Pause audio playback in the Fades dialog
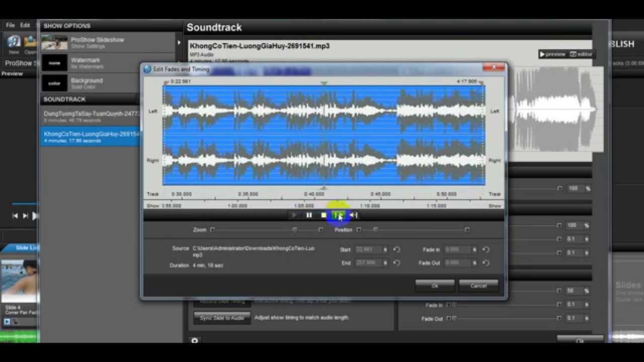The image size is (644, 362). click(x=309, y=215)
